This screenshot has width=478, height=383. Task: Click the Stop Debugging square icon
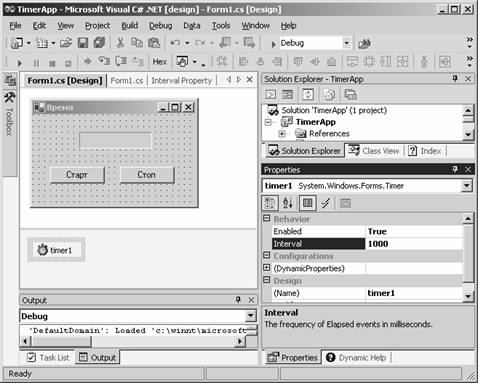[52, 63]
